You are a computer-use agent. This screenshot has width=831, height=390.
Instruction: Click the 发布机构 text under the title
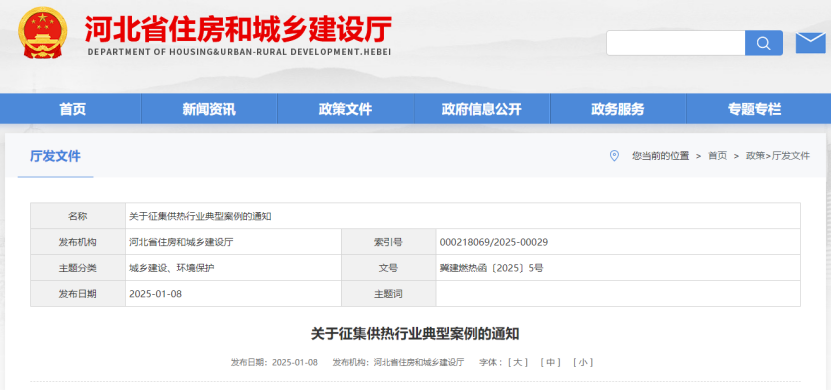pyautogui.click(x=398, y=362)
